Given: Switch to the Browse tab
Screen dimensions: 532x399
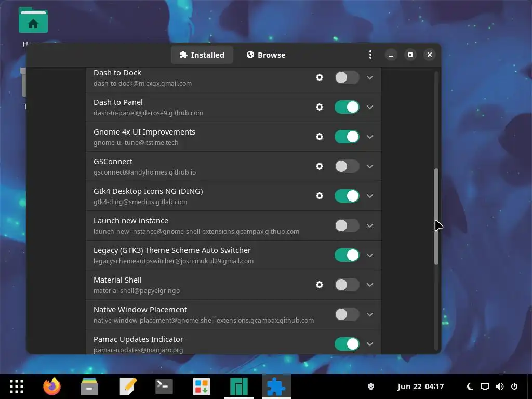Looking at the screenshot, I should coord(266,55).
